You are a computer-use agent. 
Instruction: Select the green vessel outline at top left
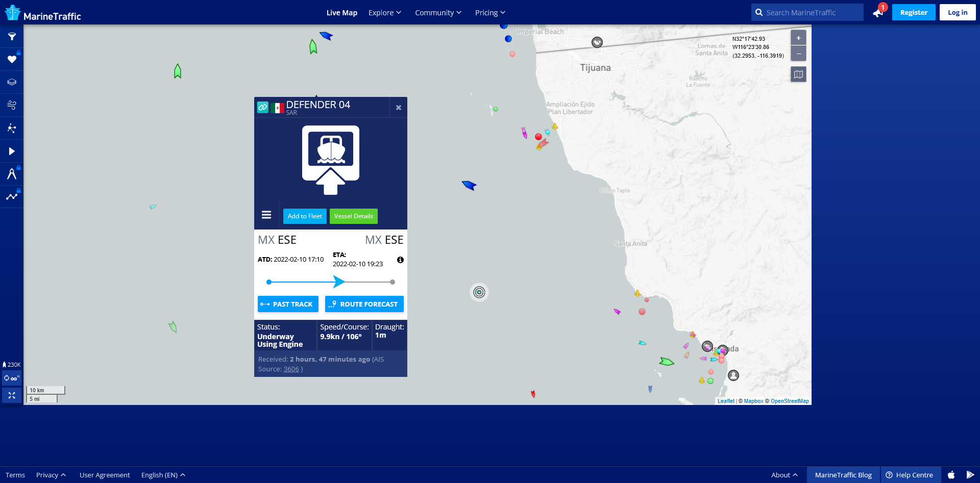coord(178,71)
